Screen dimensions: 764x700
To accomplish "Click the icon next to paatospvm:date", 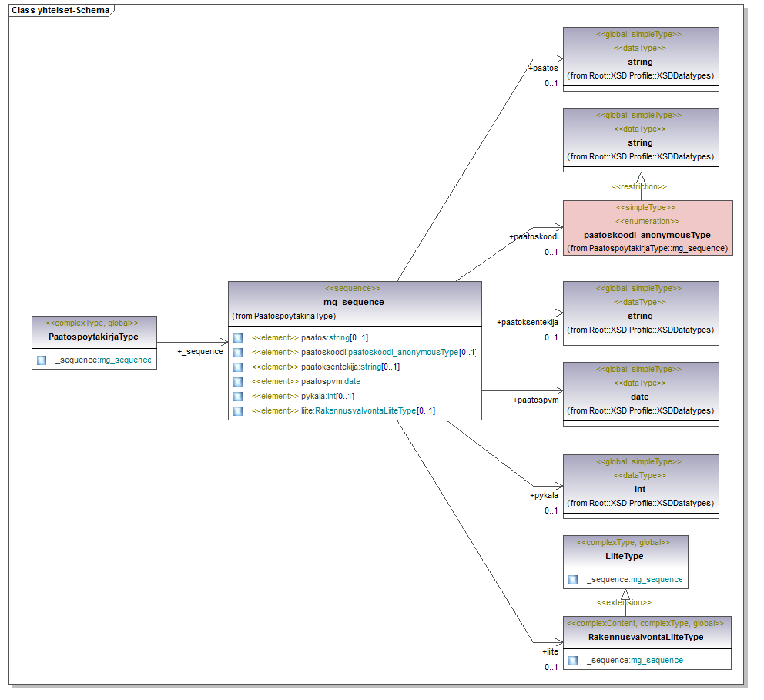I will [x=238, y=382].
